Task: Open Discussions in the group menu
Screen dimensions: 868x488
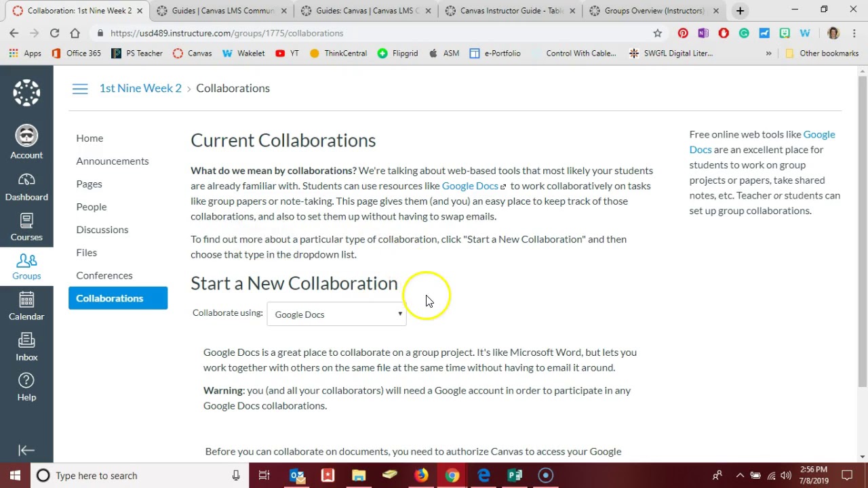Action: 102,230
